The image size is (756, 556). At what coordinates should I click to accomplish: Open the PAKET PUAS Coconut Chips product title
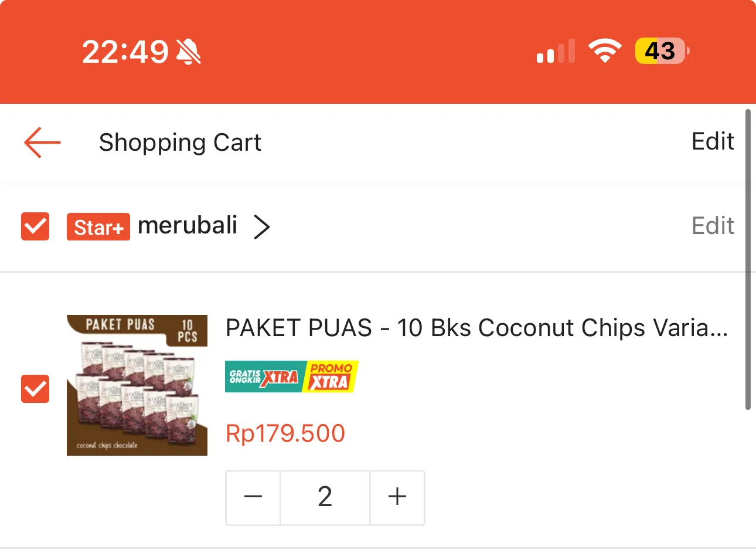476,328
